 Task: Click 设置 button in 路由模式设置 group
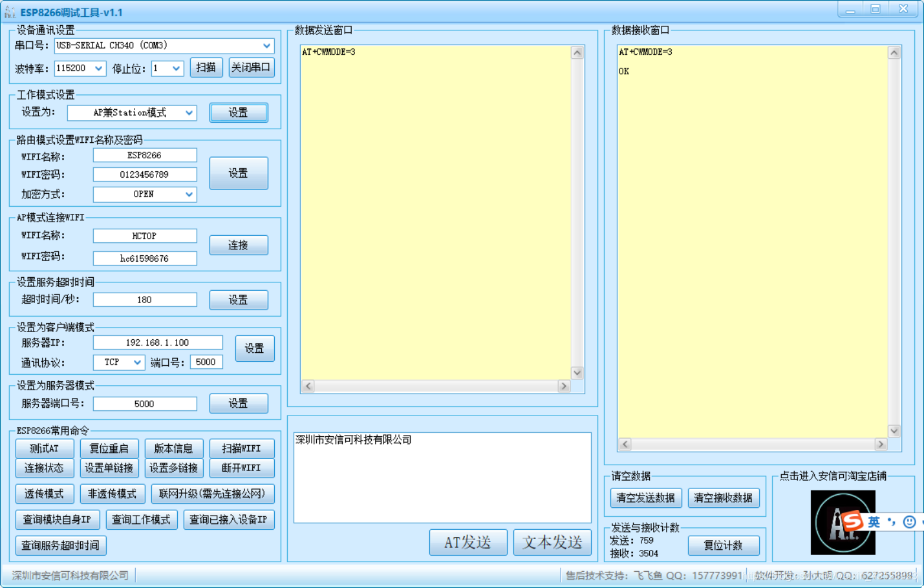click(x=239, y=173)
